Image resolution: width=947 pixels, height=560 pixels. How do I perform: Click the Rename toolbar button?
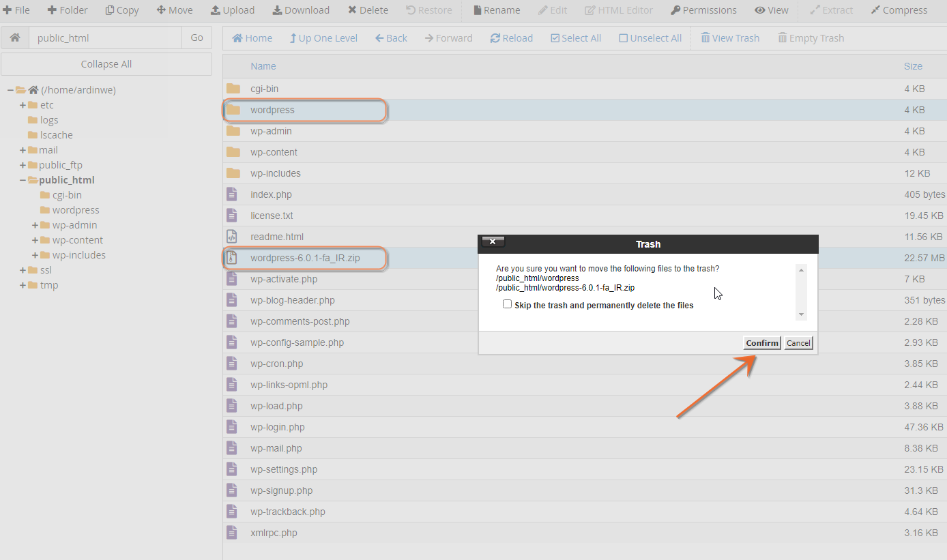496,10
